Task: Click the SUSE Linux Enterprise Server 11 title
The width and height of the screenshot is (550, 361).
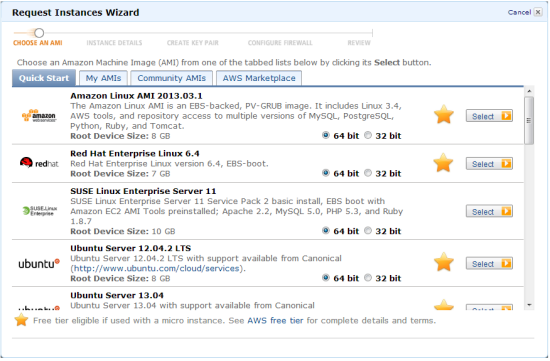Action: point(143,191)
